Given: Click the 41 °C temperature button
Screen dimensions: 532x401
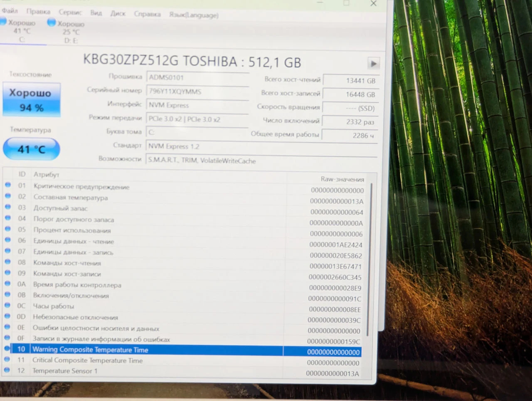Looking at the screenshot, I should (x=31, y=149).
